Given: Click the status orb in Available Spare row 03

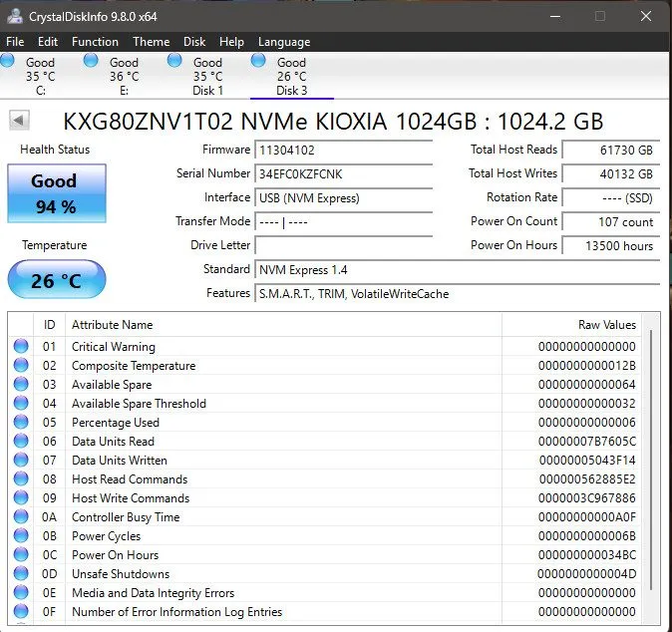Looking at the screenshot, I should [x=21, y=384].
